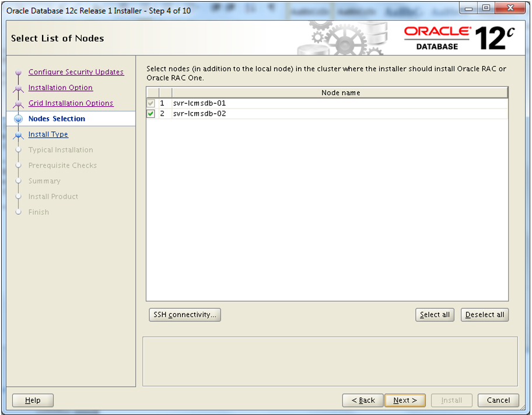Toggle the checkbox for node svr-lcmsdb-02
The image size is (532, 415).
(150, 114)
